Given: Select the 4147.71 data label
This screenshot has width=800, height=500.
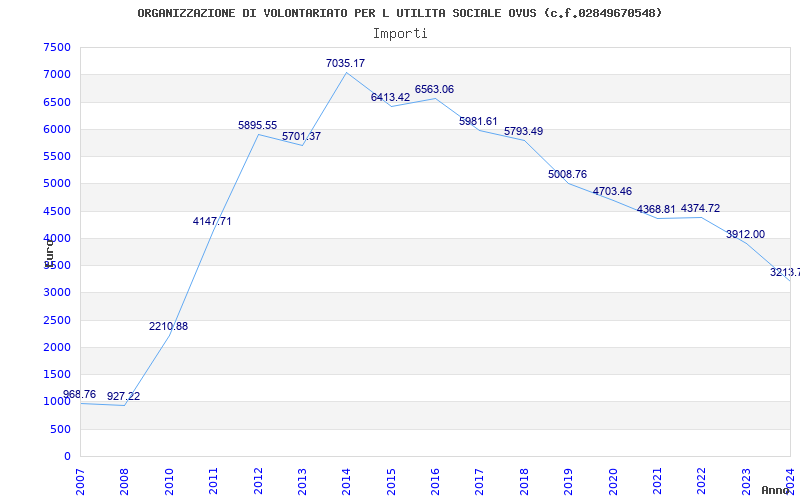Looking at the screenshot, I should (212, 221).
